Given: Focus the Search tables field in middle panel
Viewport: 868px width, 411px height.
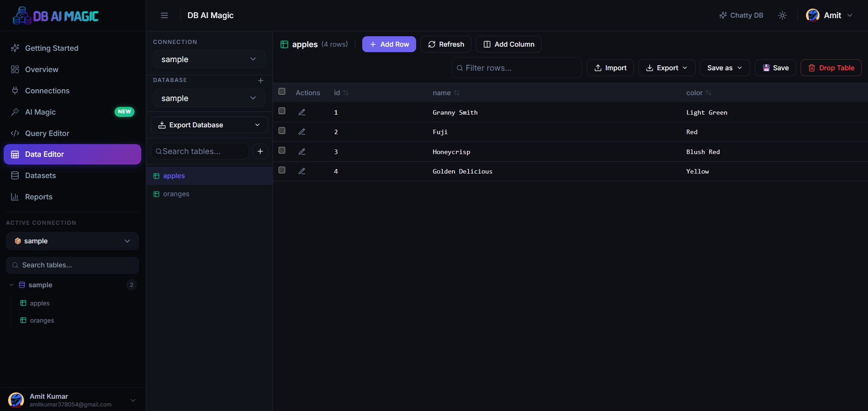Looking at the screenshot, I should pos(200,151).
